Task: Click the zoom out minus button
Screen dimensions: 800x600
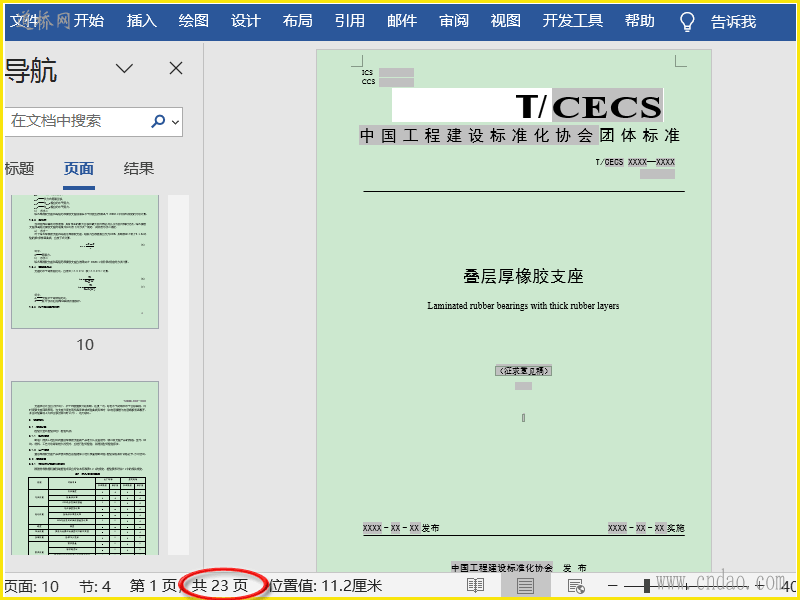Action: click(x=613, y=586)
